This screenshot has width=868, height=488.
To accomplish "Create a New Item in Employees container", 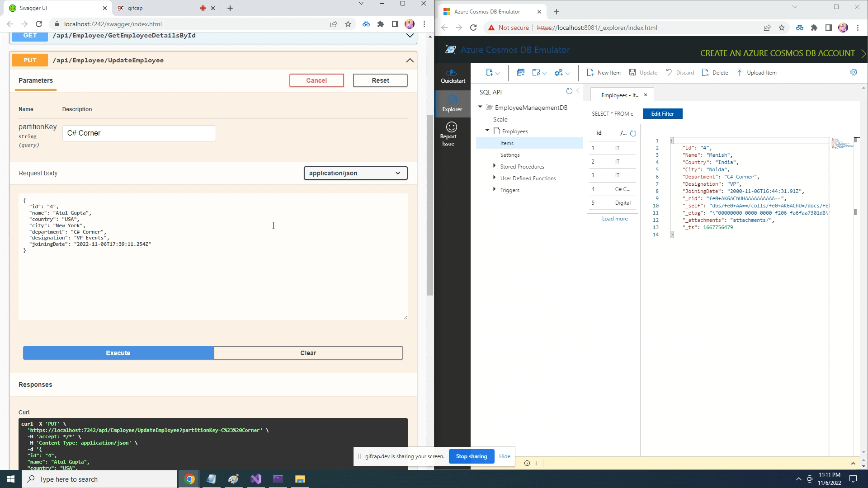I will 603,72.
